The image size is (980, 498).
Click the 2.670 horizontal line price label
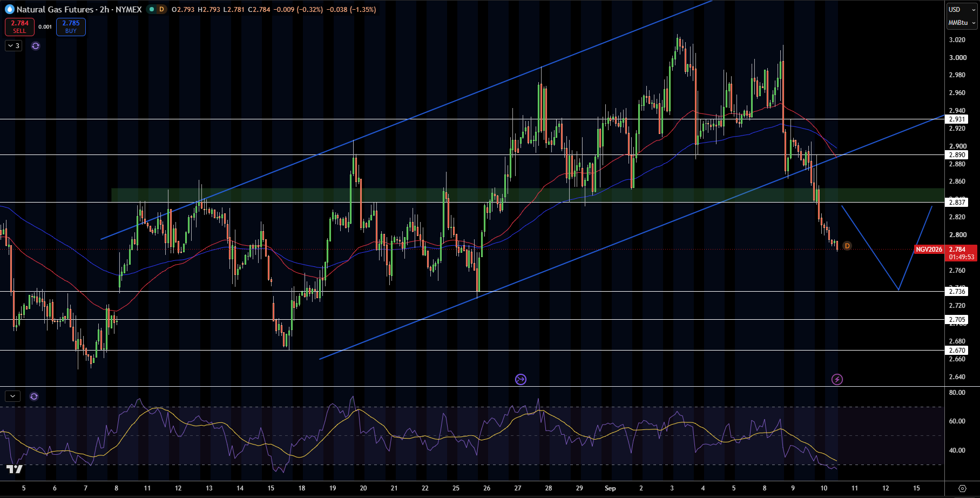[957, 351]
